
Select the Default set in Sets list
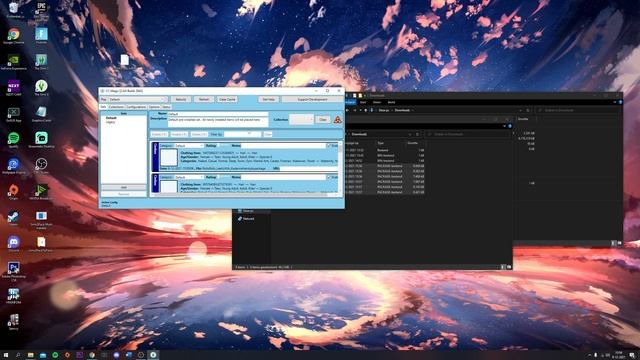[111, 118]
